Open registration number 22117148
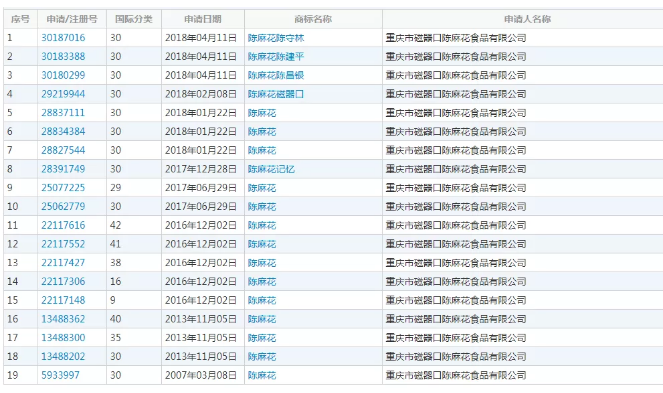 point(63,300)
